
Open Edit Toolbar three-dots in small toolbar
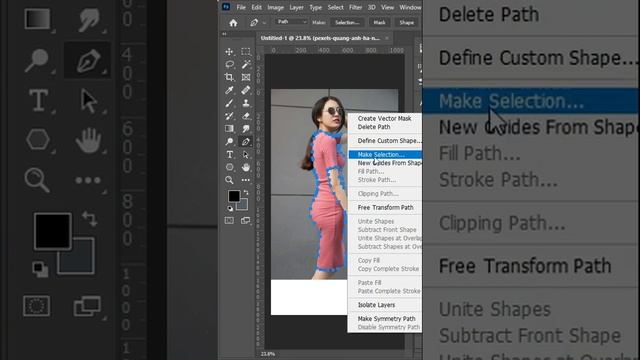point(246,180)
